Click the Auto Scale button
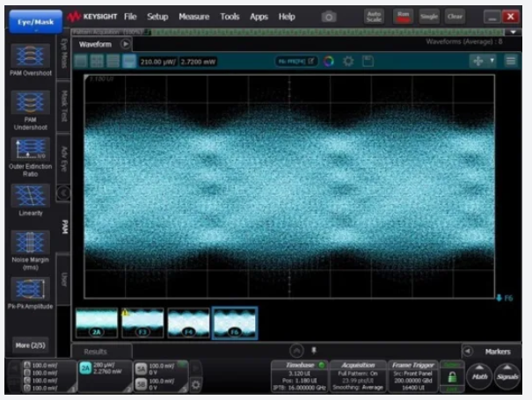The width and height of the screenshot is (532, 400). tap(374, 17)
